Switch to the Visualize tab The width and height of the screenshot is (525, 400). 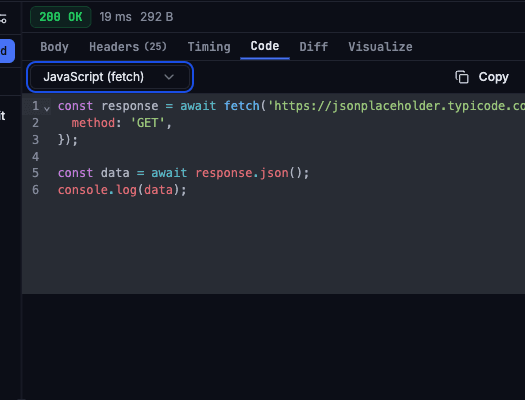pyautogui.click(x=380, y=47)
